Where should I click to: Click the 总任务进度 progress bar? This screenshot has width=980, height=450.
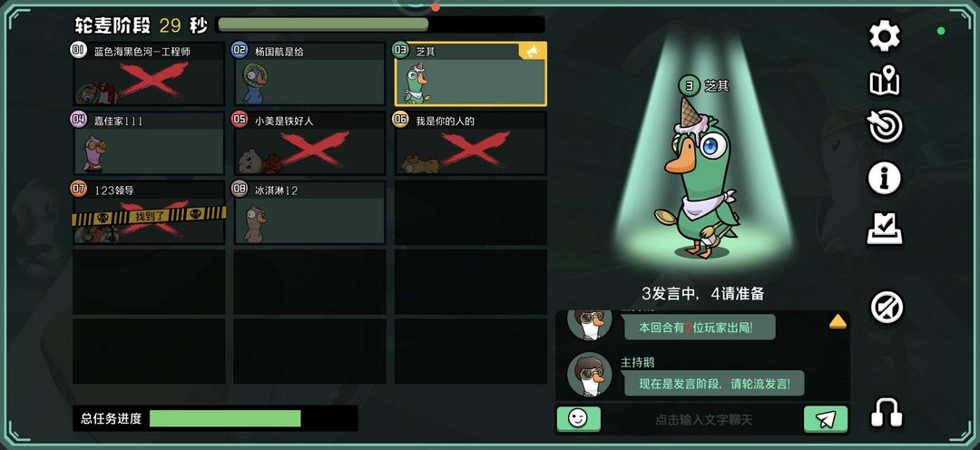(x=225, y=419)
